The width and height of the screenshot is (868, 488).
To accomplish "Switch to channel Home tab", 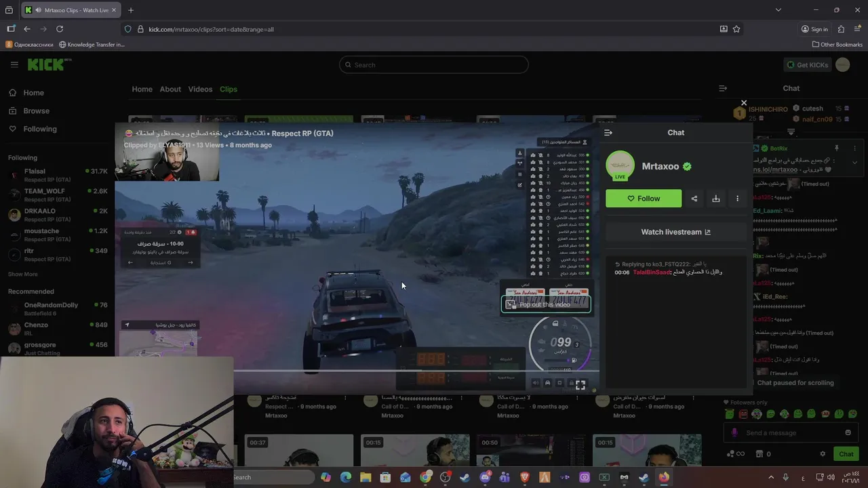I will click(x=142, y=89).
